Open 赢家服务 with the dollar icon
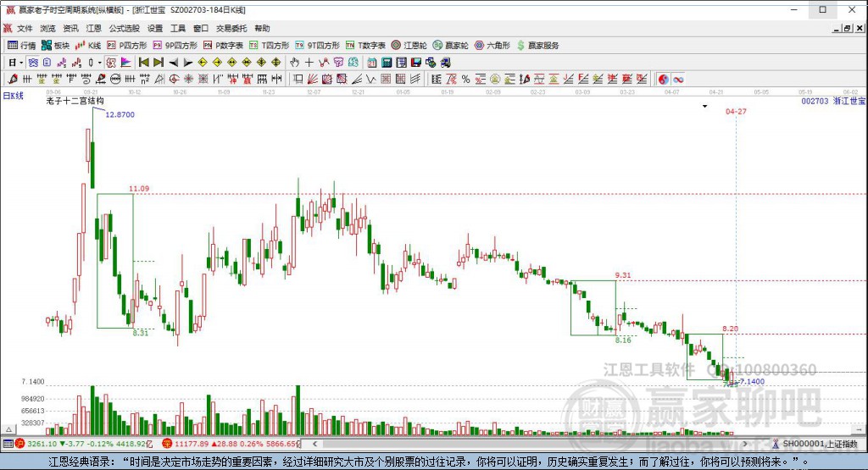Screen dimensions: 868x470 (x=537, y=46)
